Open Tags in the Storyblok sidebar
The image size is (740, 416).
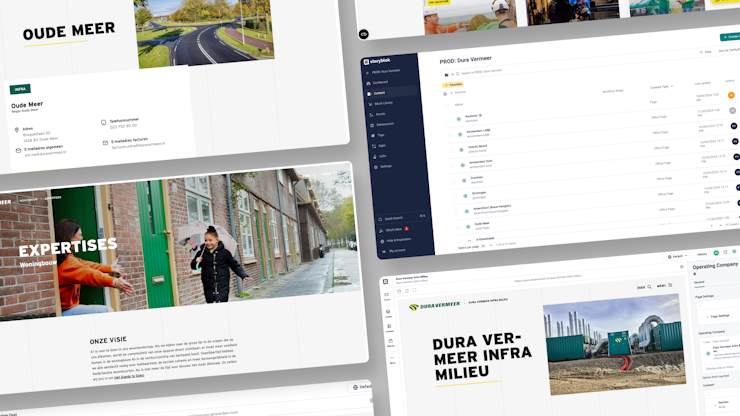point(378,135)
